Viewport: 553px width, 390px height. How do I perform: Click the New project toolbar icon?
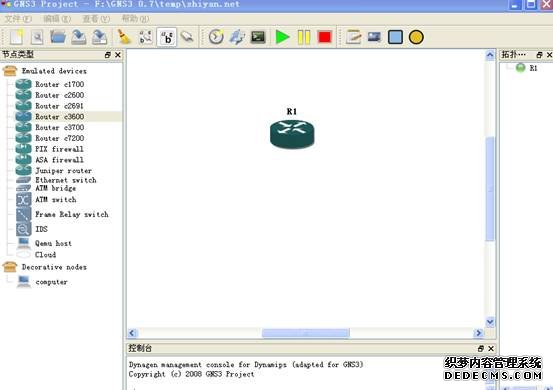(x=16, y=37)
